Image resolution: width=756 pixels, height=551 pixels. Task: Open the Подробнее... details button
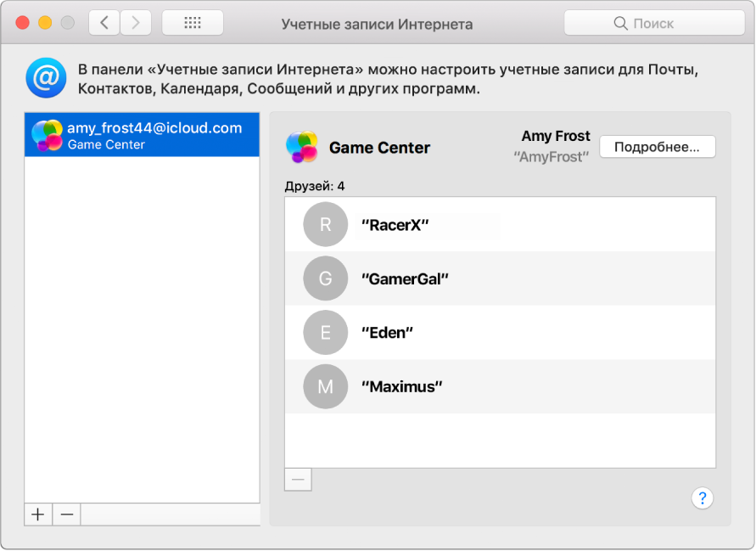tap(658, 147)
